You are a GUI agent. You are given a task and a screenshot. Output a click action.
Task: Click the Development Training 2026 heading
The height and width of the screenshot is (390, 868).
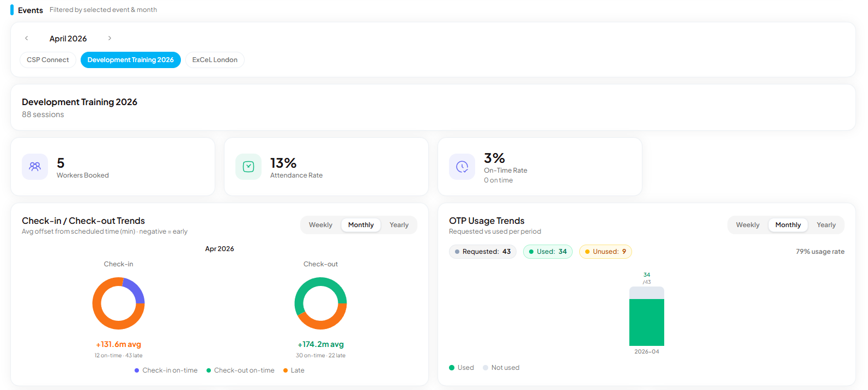80,102
